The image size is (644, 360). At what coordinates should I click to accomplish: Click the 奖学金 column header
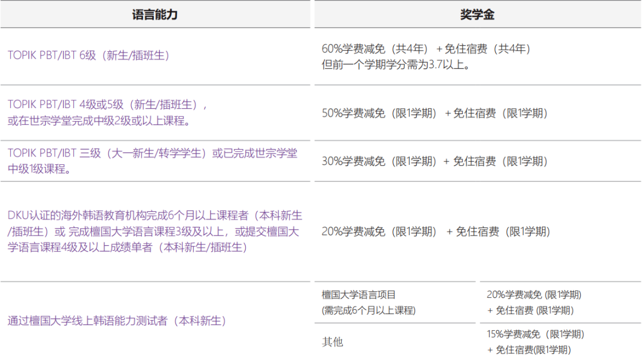pyautogui.click(x=477, y=15)
